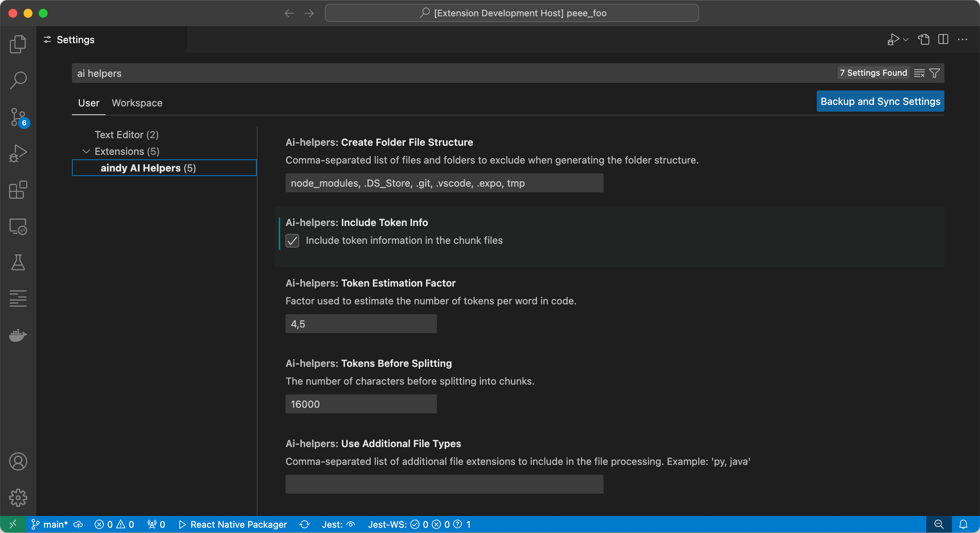Screen dimensions: 980x533
Task: Click the filter settings funnel icon
Action: (x=934, y=73)
